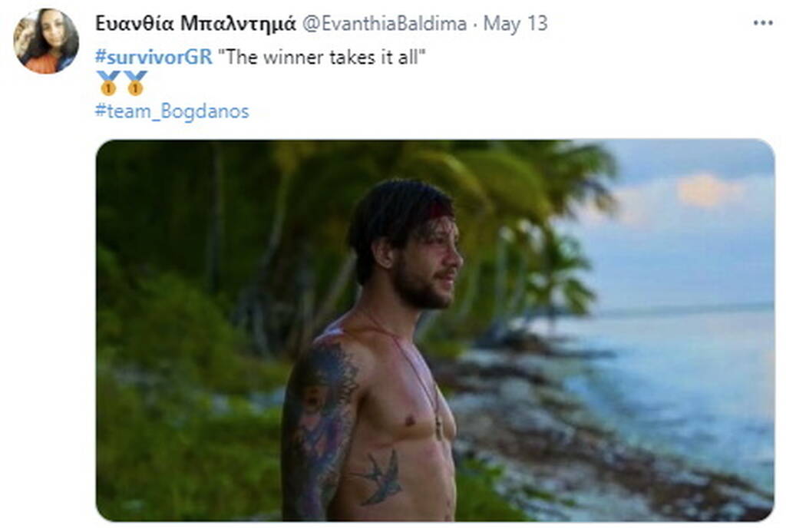Click the swallow tattoo in the photo

pos(378,477)
